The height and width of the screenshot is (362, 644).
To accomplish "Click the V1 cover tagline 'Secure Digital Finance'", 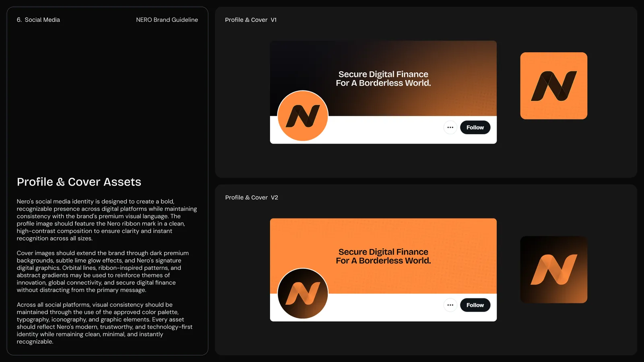I will tap(383, 74).
